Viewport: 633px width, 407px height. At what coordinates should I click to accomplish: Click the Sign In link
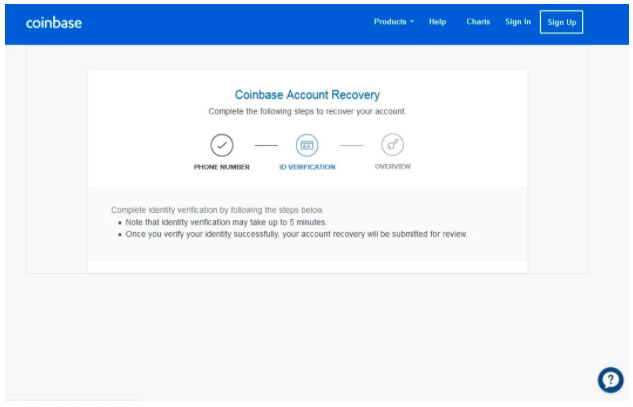pyautogui.click(x=518, y=22)
